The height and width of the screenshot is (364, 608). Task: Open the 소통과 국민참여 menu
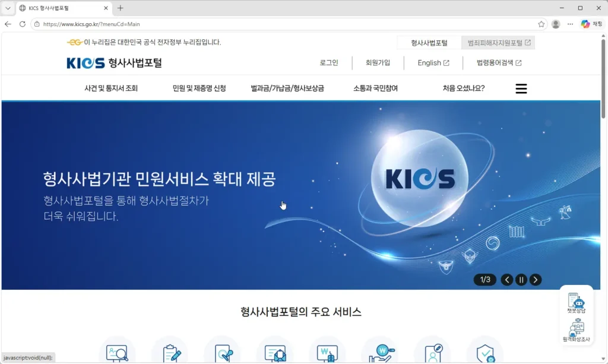coord(375,88)
